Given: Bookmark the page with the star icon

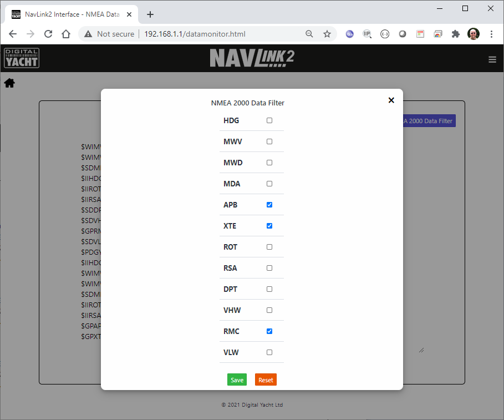Looking at the screenshot, I should (x=327, y=34).
